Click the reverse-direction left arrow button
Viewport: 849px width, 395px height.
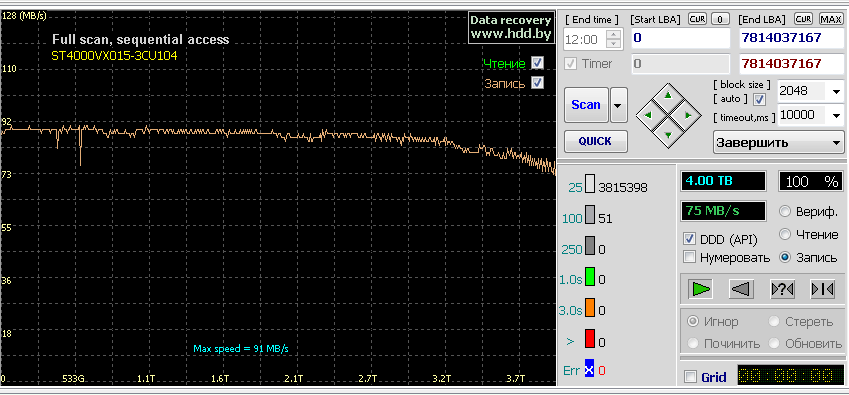[741, 289]
